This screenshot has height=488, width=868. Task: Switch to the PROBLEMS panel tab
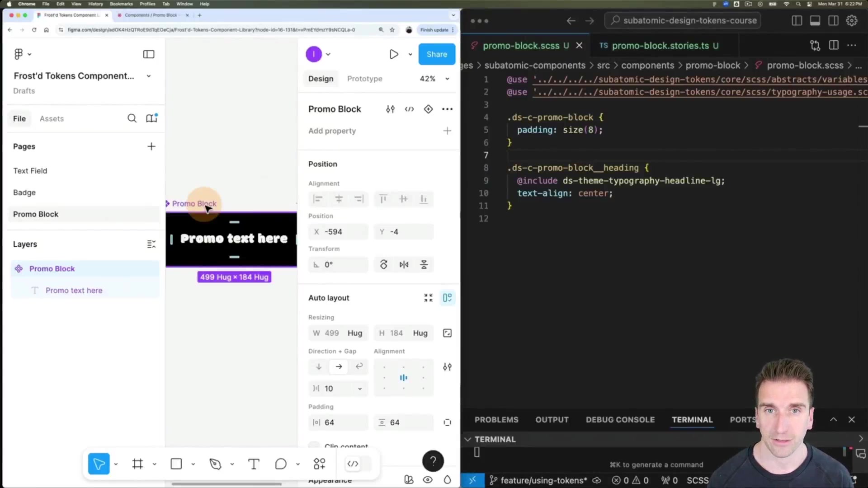pyautogui.click(x=496, y=420)
